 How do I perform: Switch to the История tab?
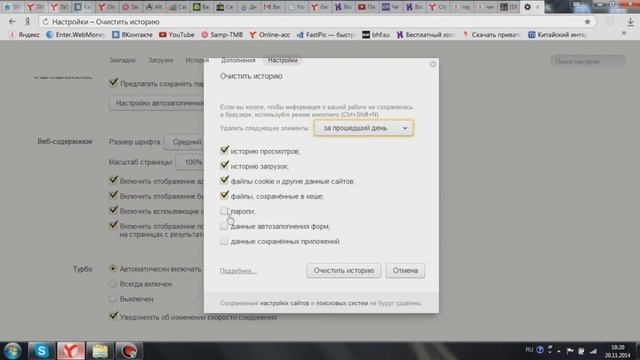(197, 60)
